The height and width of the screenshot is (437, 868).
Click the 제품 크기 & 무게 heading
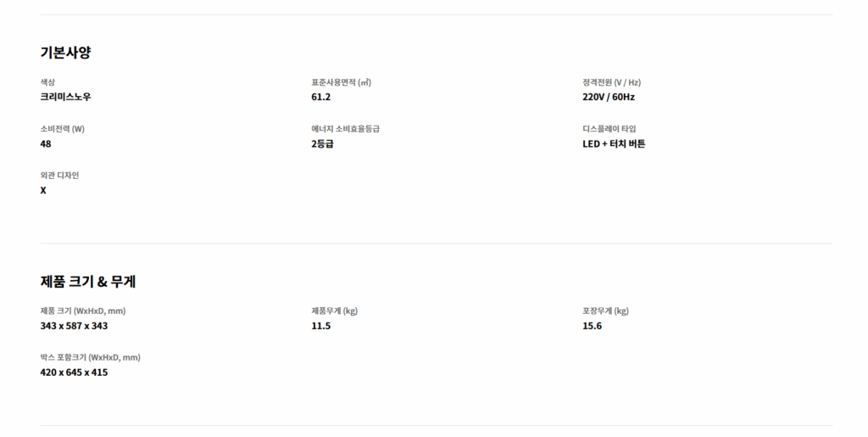87,282
